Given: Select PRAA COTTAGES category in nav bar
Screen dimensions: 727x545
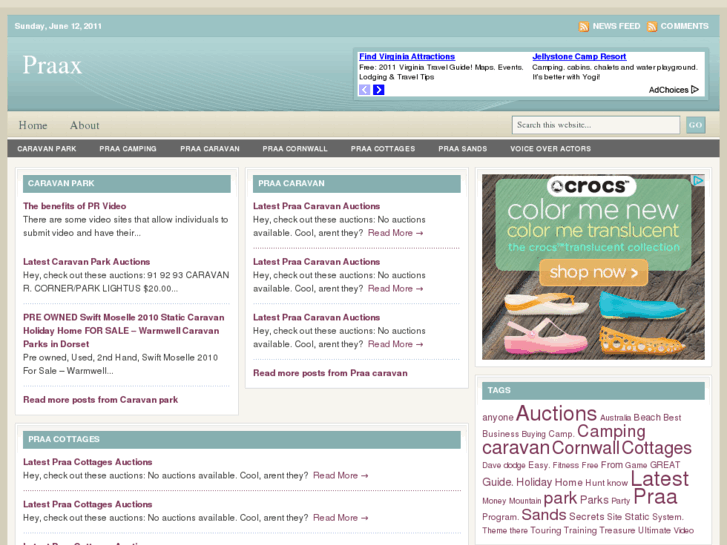Looking at the screenshot, I should pyautogui.click(x=383, y=149).
